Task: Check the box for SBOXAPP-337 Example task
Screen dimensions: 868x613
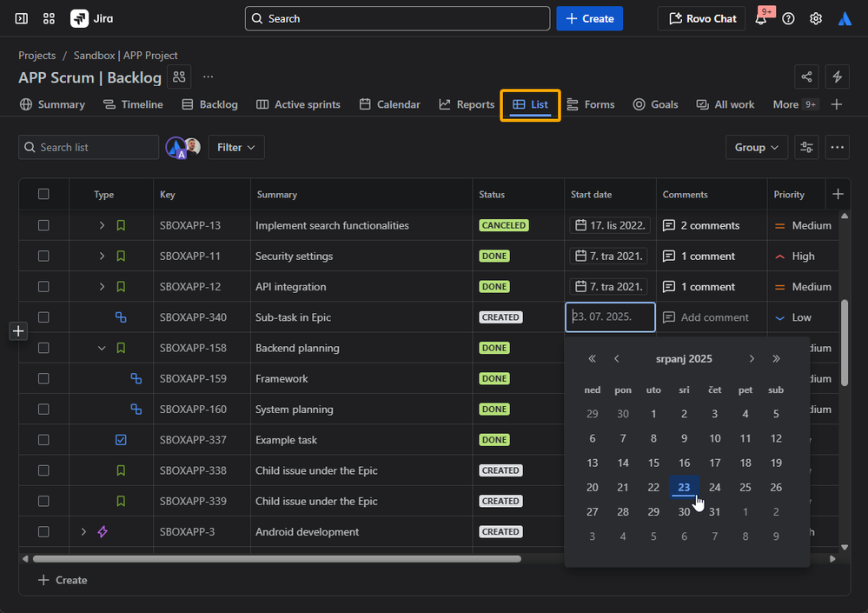Action: (x=43, y=440)
